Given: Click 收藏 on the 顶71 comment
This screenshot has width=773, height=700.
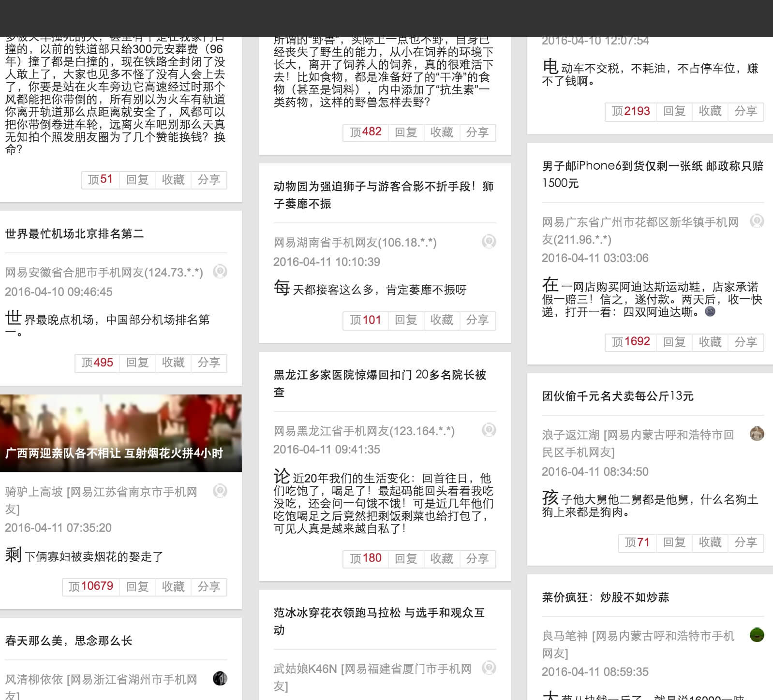Looking at the screenshot, I should [710, 542].
